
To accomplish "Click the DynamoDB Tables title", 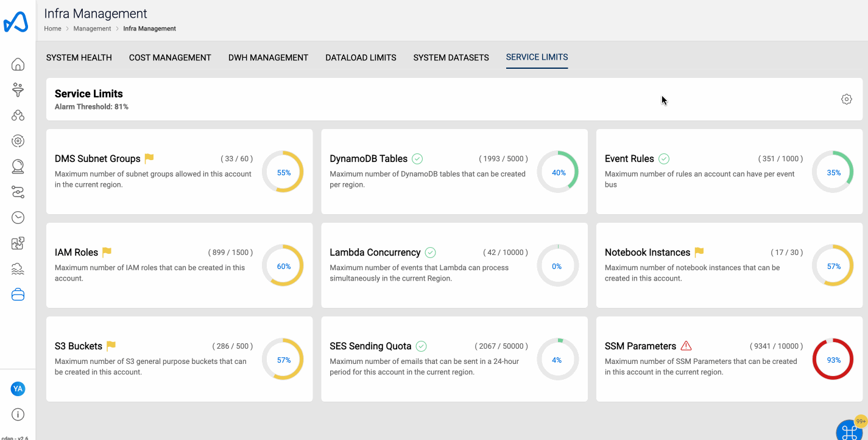I will pyautogui.click(x=369, y=159).
